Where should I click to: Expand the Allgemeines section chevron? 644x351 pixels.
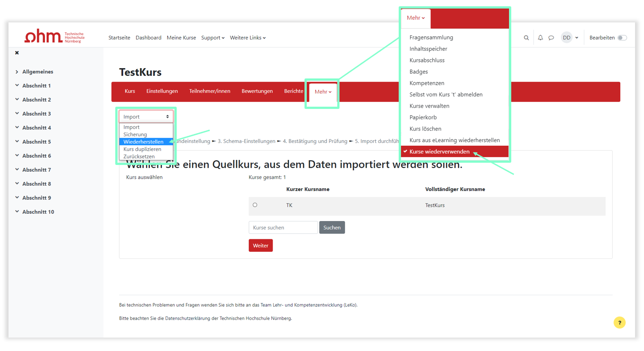pos(17,72)
